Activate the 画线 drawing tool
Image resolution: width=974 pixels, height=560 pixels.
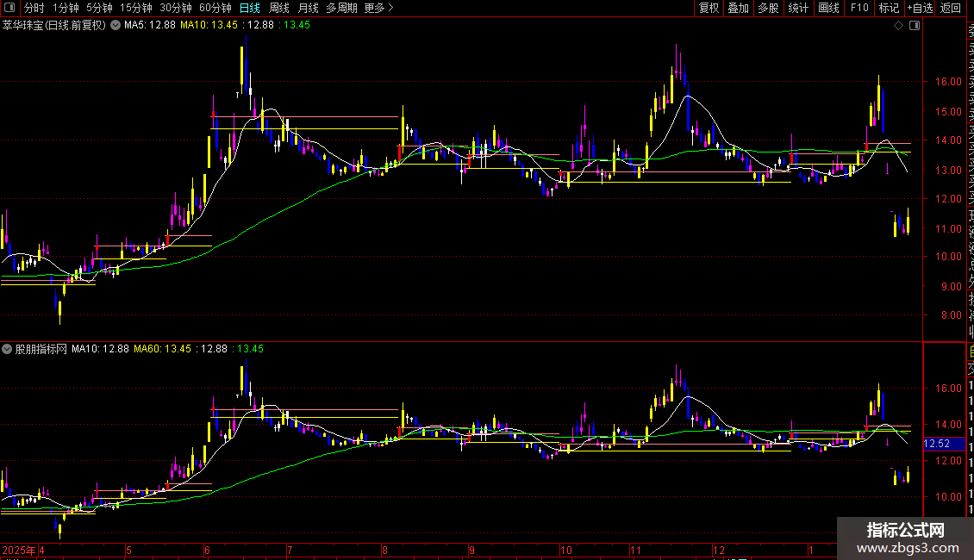[828, 8]
